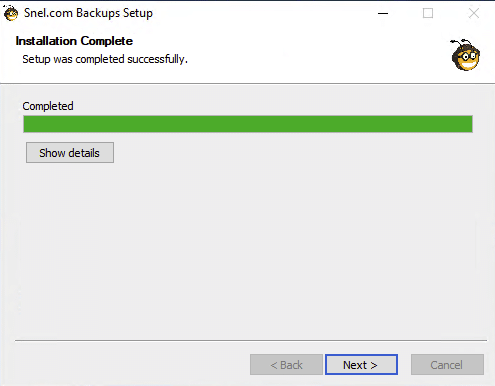Click the bee icon in the title bar
The width and height of the screenshot is (495, 386).
pyautogui.click(x=10, y=13)
